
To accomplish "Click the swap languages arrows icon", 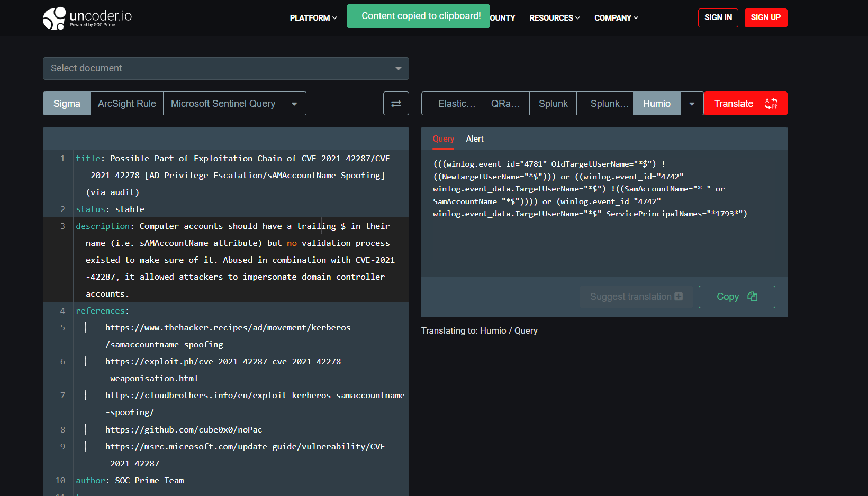I will coord(396,104).
